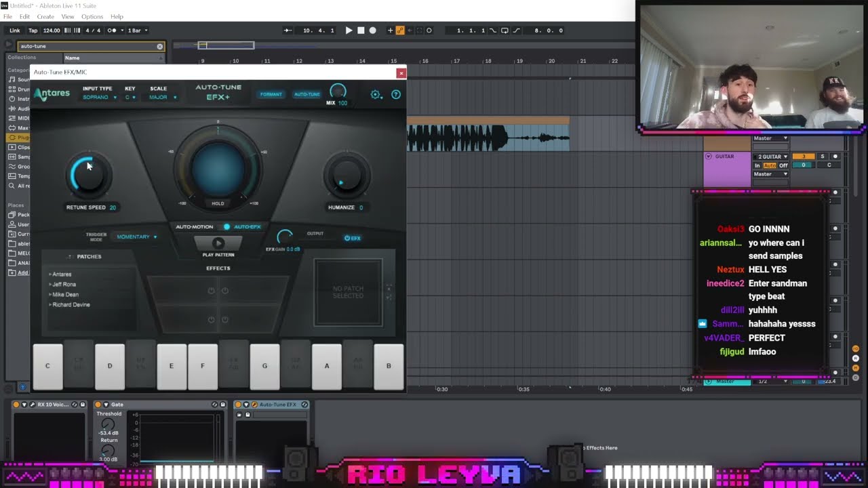Viewport: 868px width, 488px height.
Task: Toggle RX 10 Voice device activator
Action: click(x=16, y=405)
